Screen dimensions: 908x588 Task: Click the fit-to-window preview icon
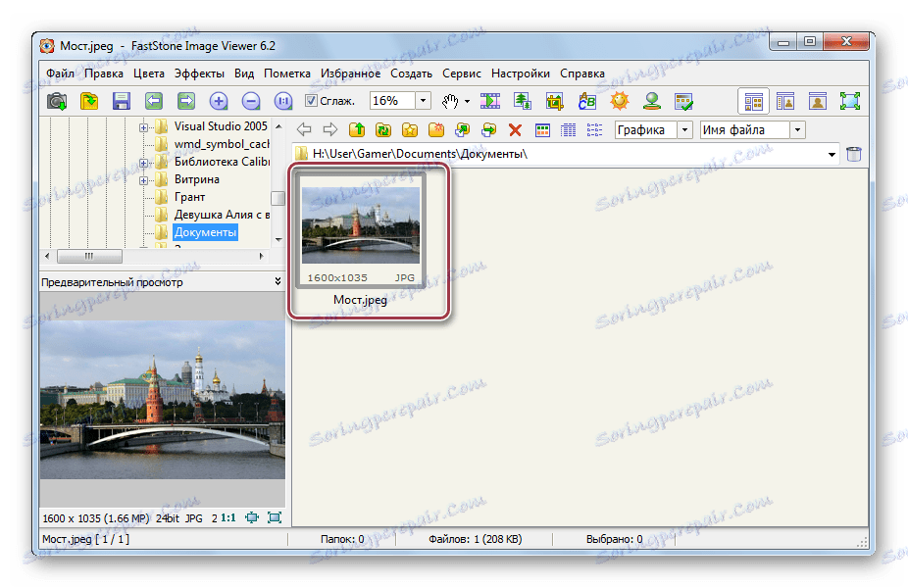pos(252,517)
